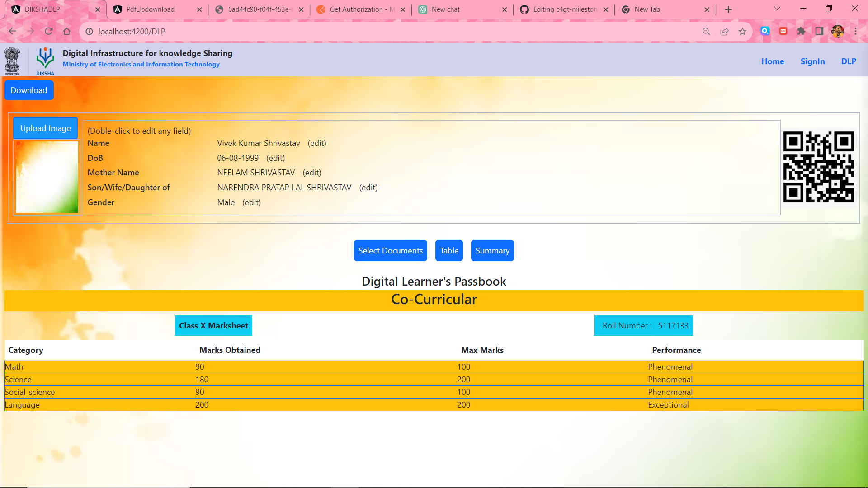Click the Summary button
This screenshot has height=488, width=868.
click(492, 251)
